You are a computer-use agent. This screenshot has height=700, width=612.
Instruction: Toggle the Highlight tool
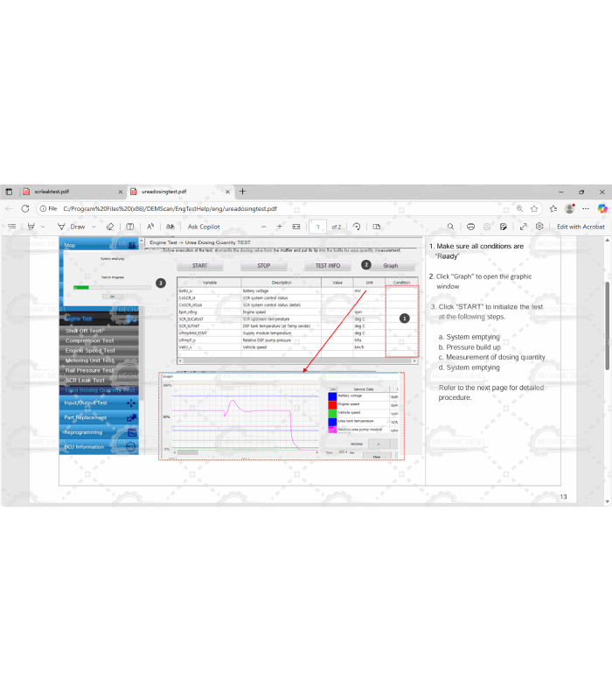tap(31, 227)
